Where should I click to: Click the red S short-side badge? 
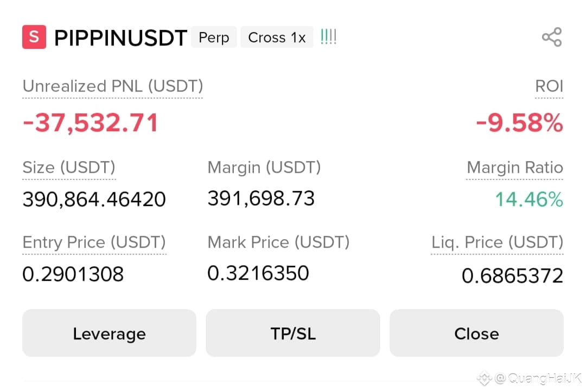34,37
